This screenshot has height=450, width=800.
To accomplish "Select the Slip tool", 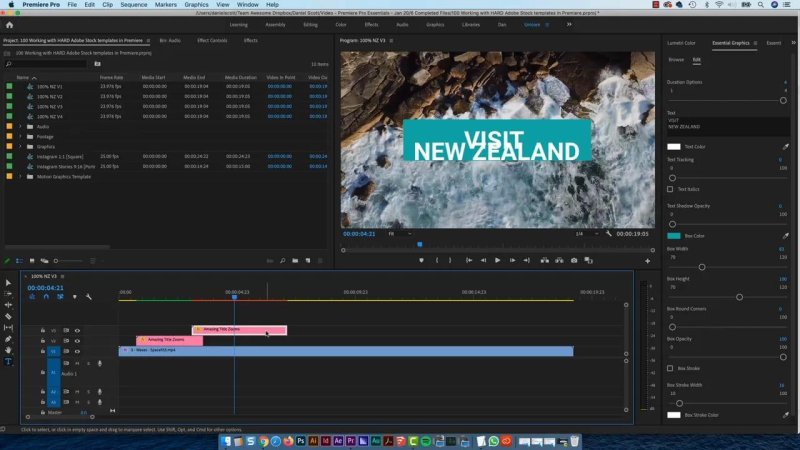I will (8, 328).
